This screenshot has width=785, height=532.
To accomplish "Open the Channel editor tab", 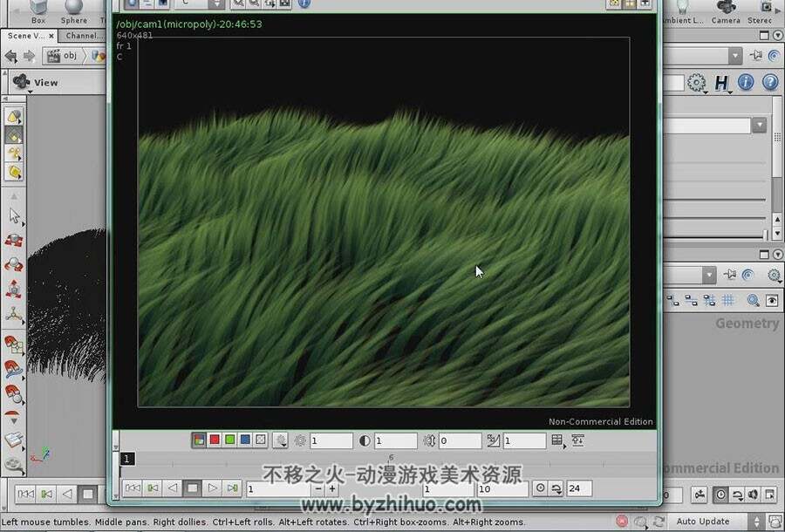I will (x=82, y=36).
